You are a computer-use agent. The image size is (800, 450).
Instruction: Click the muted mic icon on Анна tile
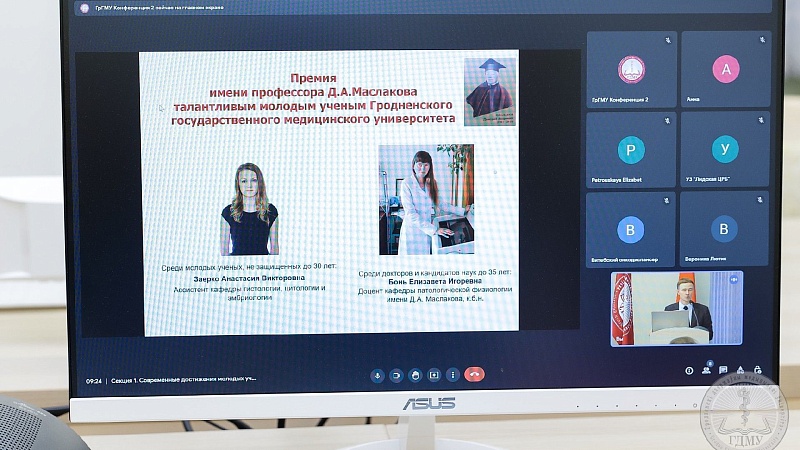tap(762, 39)
